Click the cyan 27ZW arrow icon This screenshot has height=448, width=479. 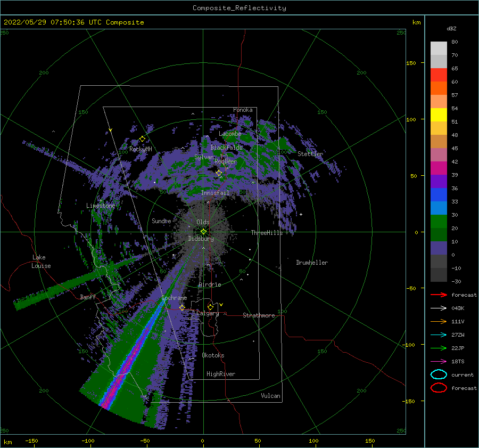click(x=439, y=335)
